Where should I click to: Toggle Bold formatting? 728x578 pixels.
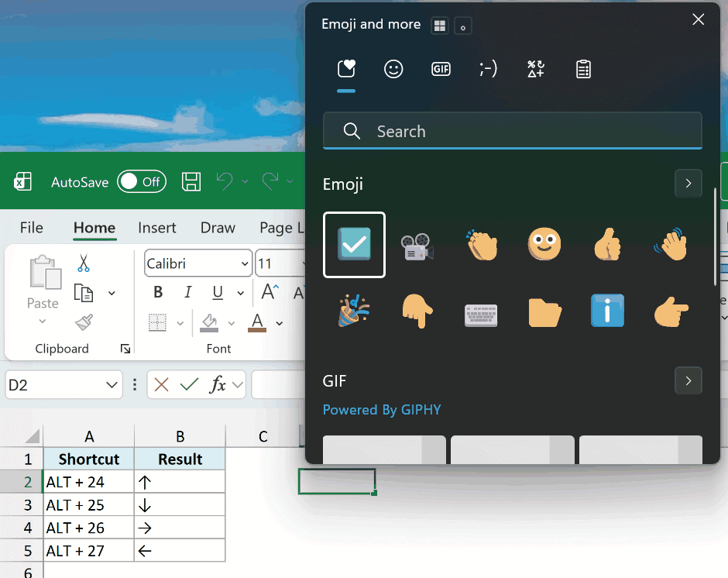(158, 292)
